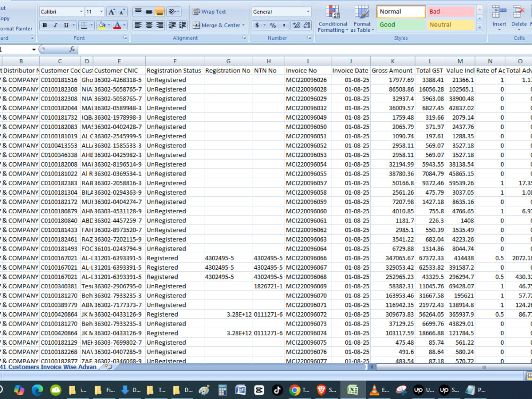Viewport: 532px width, 399px height.
Task: Open underline style dropdown arrow
Action: [73, 26]
